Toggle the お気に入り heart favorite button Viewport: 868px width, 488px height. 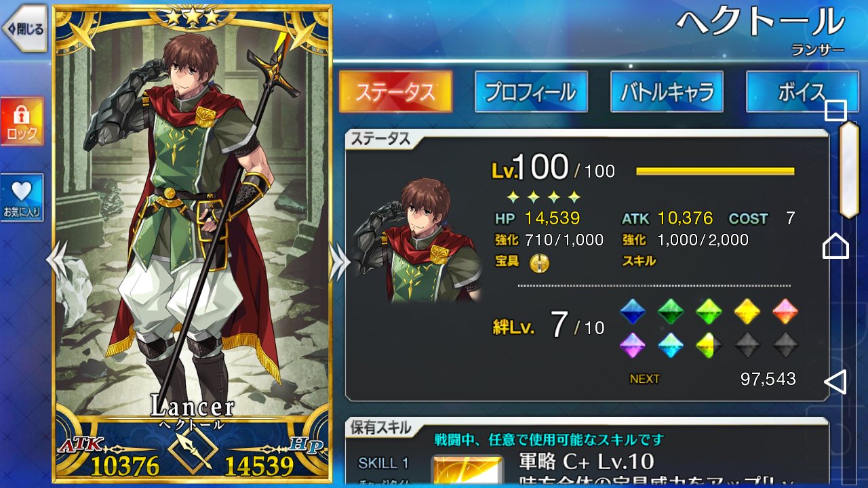[x=22, y=197]
